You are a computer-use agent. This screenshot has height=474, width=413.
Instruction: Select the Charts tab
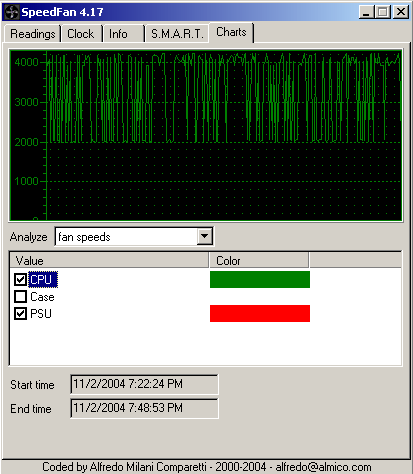231,32
